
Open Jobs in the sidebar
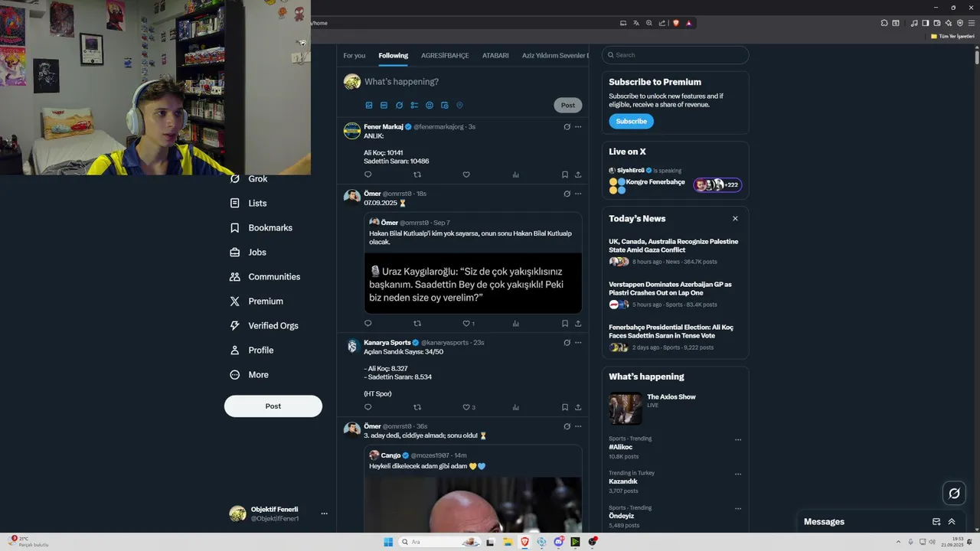[x=248, y=253]
